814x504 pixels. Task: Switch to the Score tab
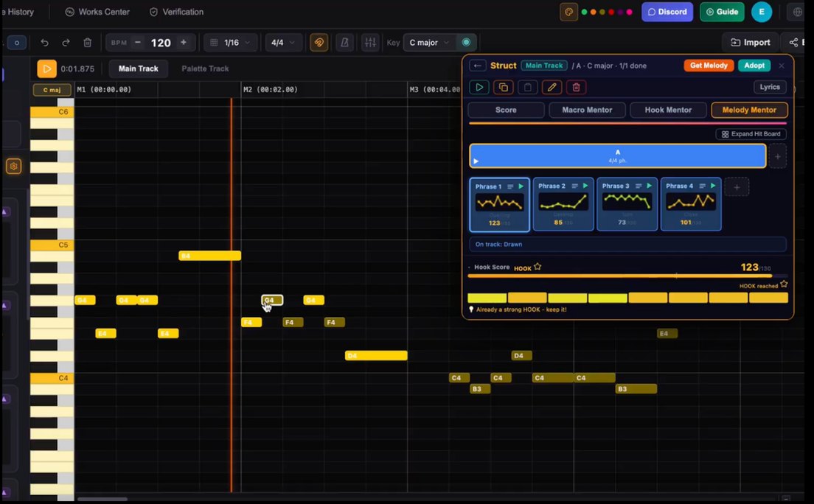pyautogui.click(x=506, y=110)
